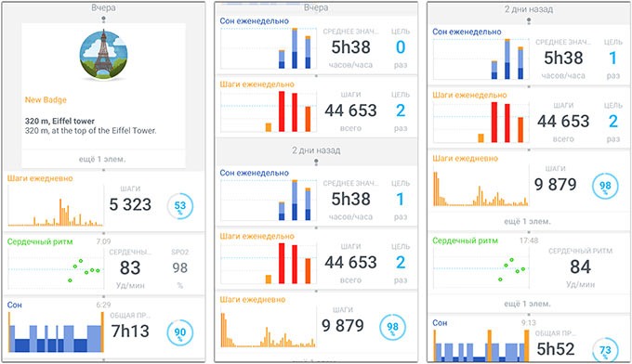Tap 'ещё 1 элем.' below the 9 879 steps card
Screen dimensions: 632x364
[x=528, y=221]
